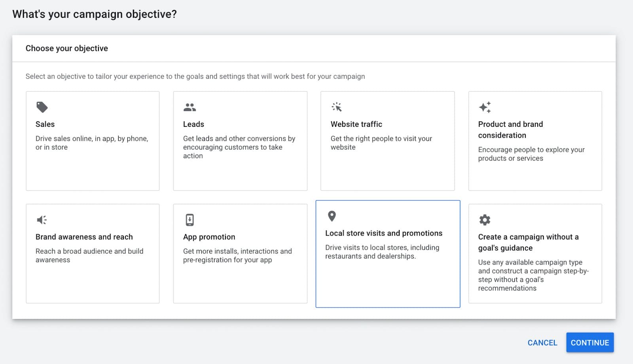This screenshot has height=364, width=633.
Task: Click 'Reach a broad audience' description
Action: pos(89,255)
